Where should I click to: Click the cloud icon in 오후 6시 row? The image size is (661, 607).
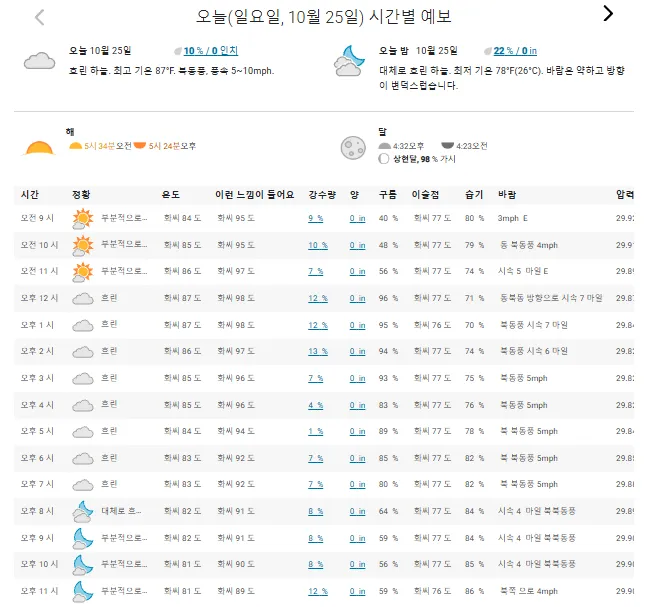(x=83, y=459)
